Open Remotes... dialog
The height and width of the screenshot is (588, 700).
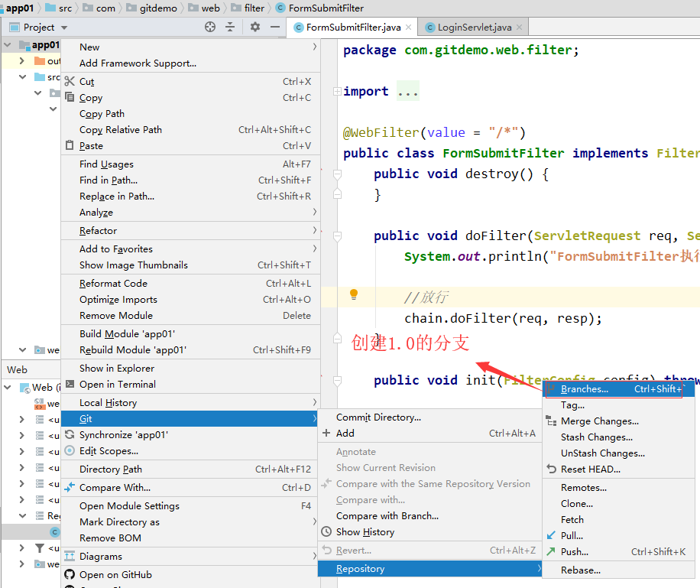point(619,488)
